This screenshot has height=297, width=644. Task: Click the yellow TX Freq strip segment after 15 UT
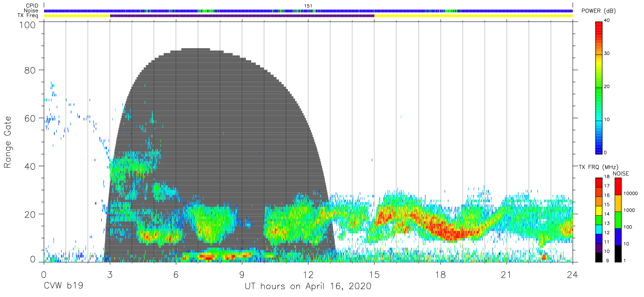tap(474, 16)
